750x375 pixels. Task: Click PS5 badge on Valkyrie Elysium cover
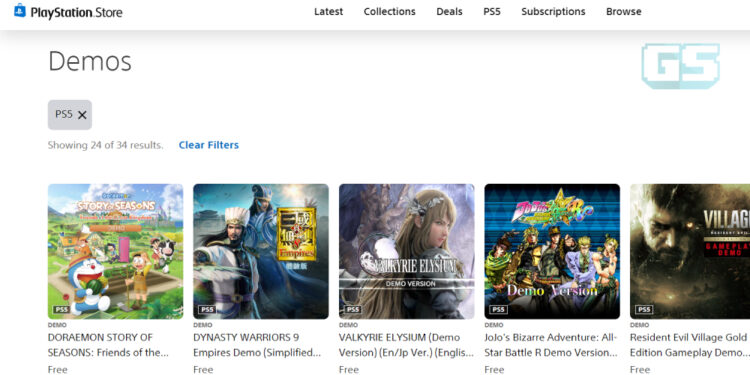pyautogui.click(x=353, y=309)
